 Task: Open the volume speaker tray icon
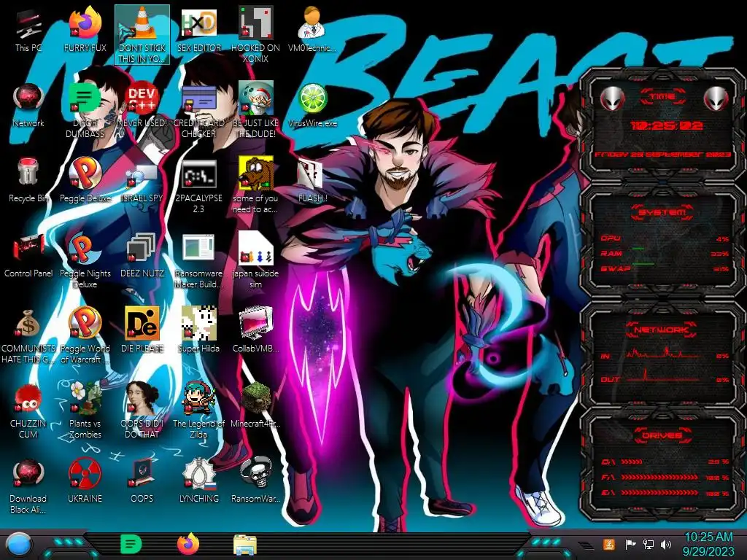coord(666,544)
